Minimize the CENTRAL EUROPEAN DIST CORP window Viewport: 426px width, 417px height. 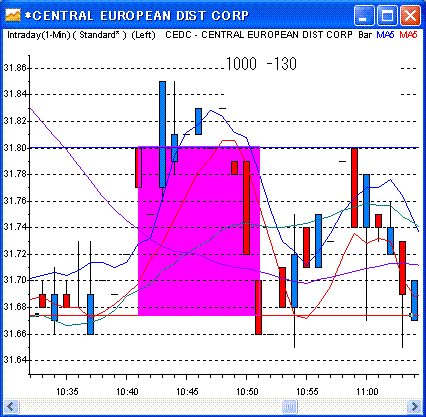[364, 16]
